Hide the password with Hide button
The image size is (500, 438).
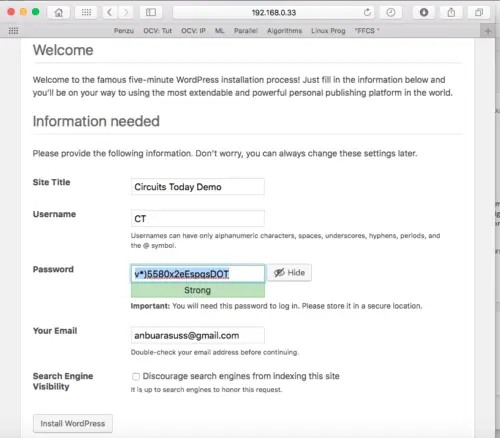pos(289,273)
